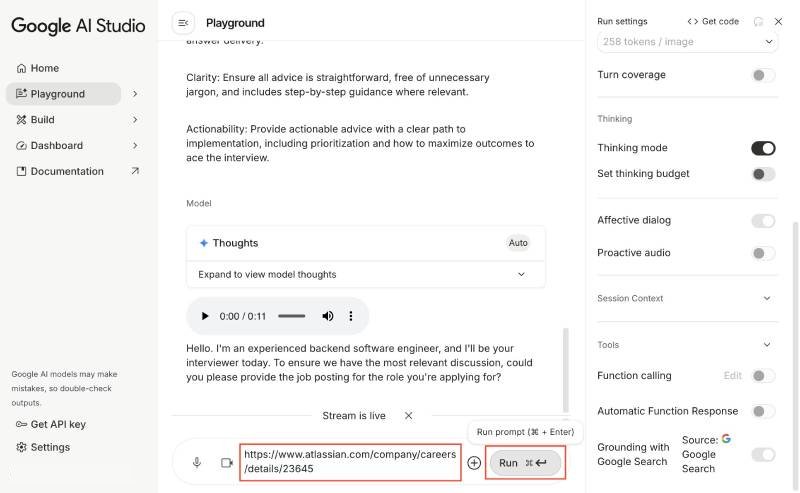This screenshot has width=800, height=493.
Task: Click the Google G source icon
Action: point(726,438)
